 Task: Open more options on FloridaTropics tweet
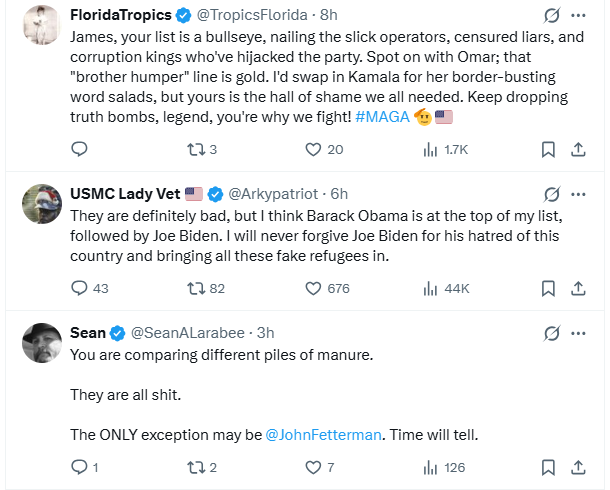[x=578, y=16]
